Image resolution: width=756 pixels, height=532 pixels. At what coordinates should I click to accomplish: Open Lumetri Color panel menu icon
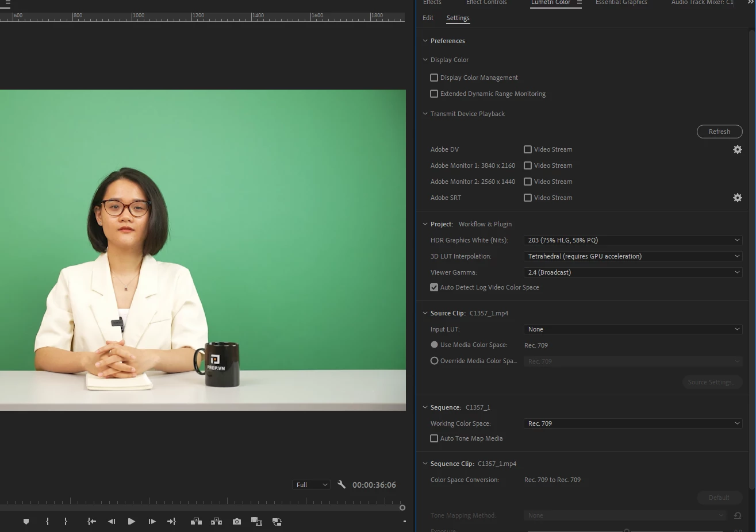(579, 3)
